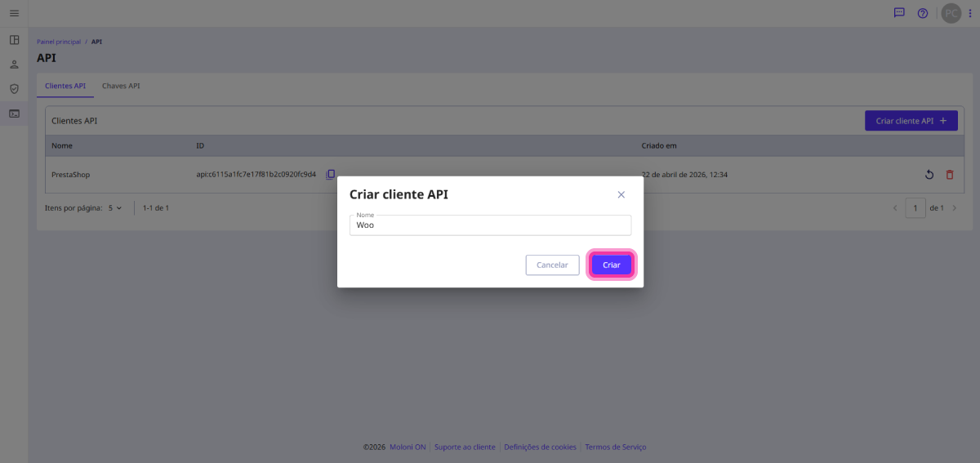Open the dashboard panel sidebar icon
This screenshot has width=980, height=463.
(14, 40)
